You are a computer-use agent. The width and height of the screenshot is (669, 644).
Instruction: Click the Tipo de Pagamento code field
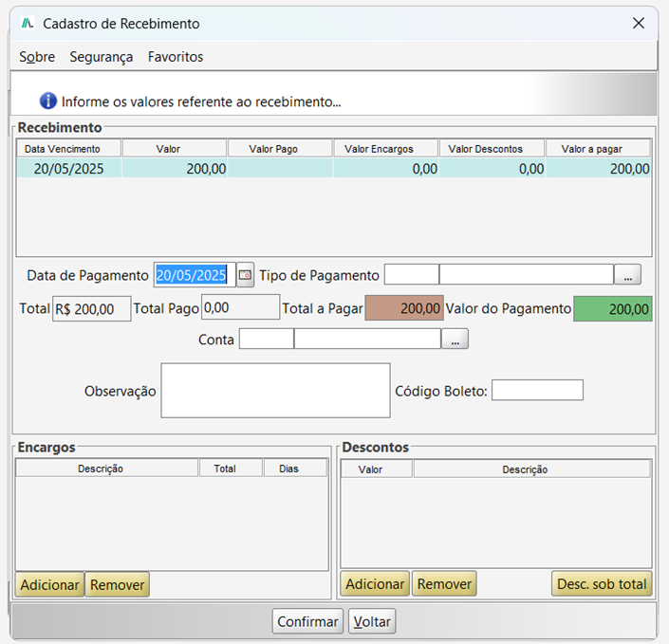[x=412, y=274]
